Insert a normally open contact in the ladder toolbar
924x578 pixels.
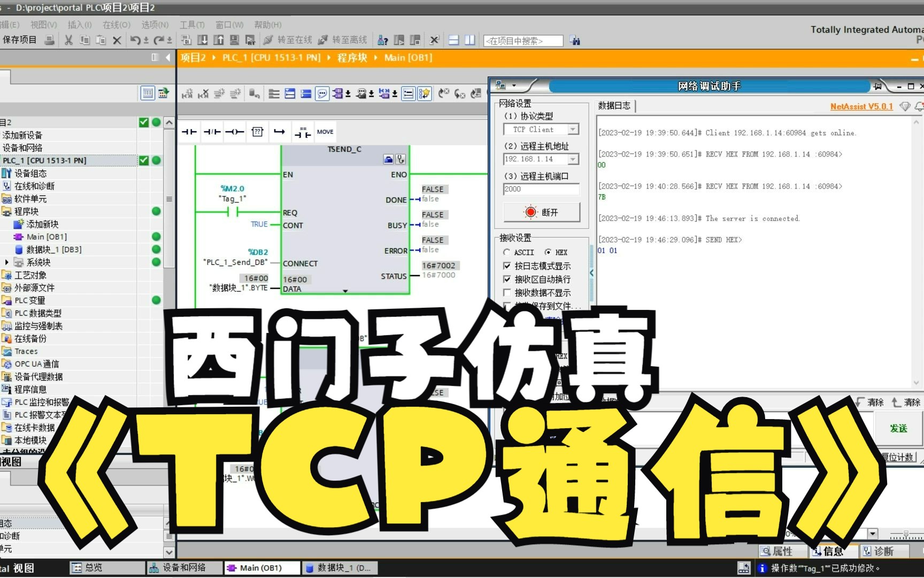189,132
